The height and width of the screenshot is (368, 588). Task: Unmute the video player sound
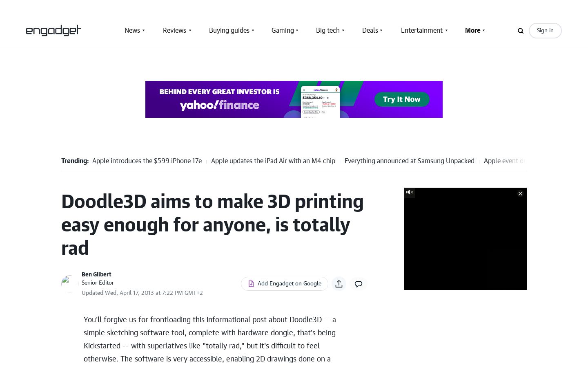click(410, 193)
